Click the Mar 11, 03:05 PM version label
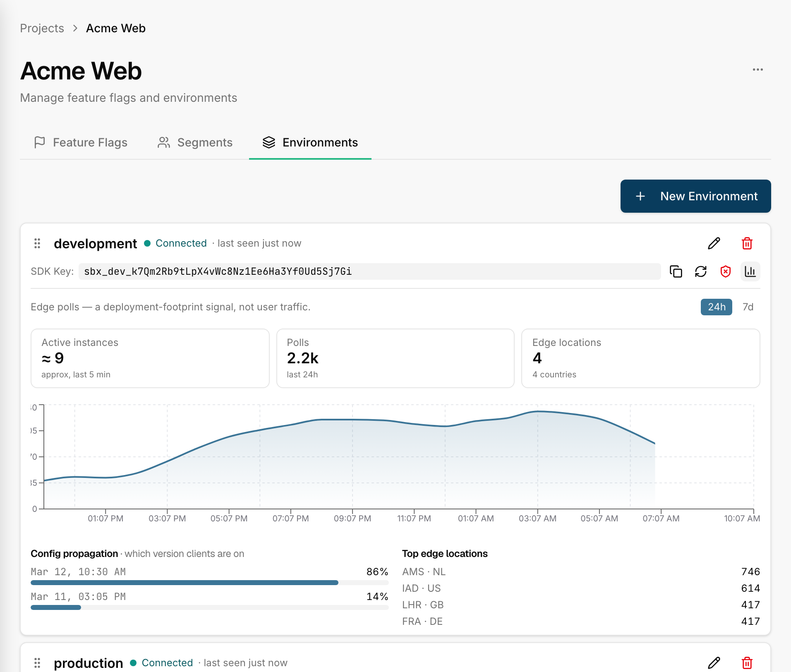 click(78, 597)
